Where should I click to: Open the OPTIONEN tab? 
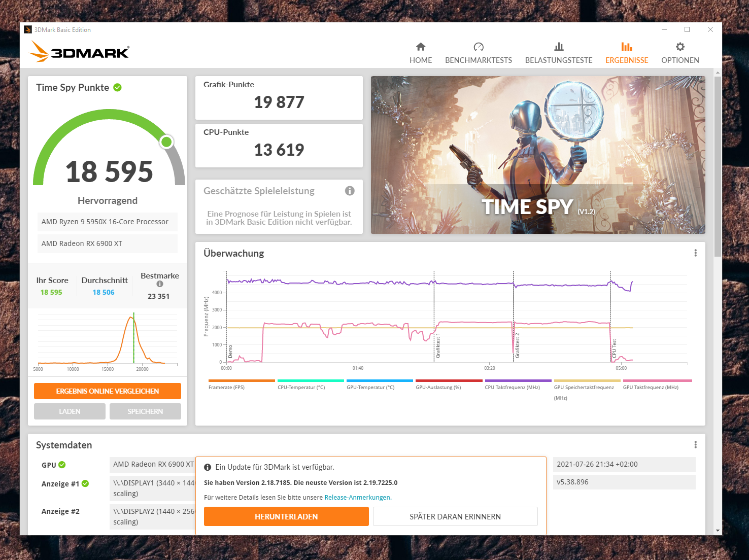680,60
